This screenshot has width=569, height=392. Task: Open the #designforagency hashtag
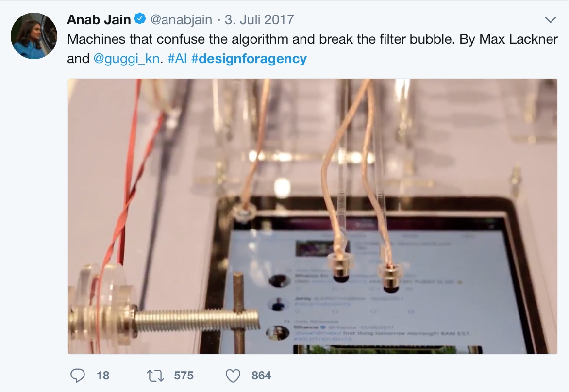point(249,59)
